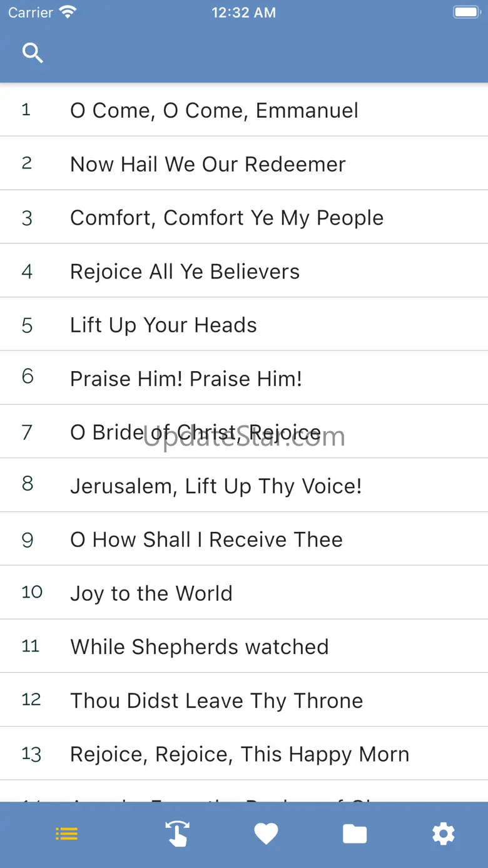Viewport: 488px width, 868px height.
Task: Open hymn O Come, O Come, Emmanuel
Action: 214,111
